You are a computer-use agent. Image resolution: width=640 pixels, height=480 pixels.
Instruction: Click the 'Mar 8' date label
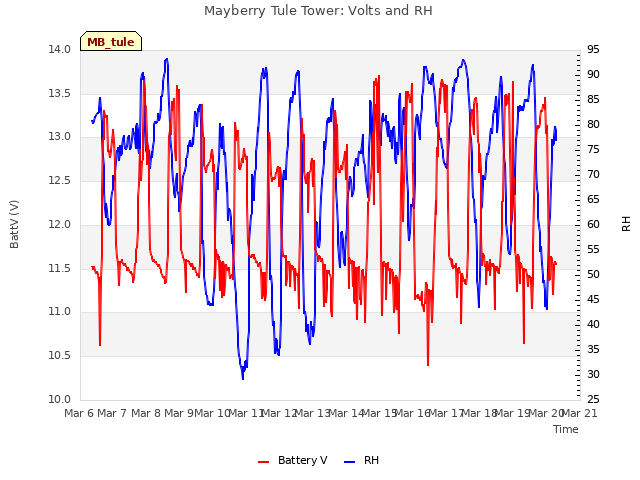(x=146, y=413)
